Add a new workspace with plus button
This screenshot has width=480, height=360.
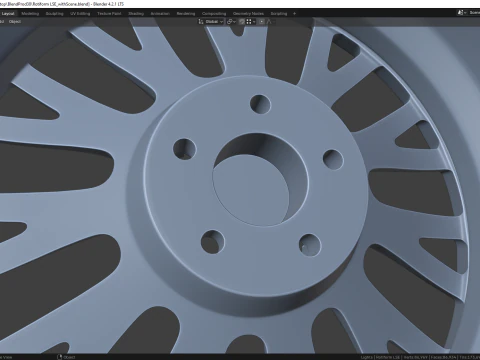(294, 14)
